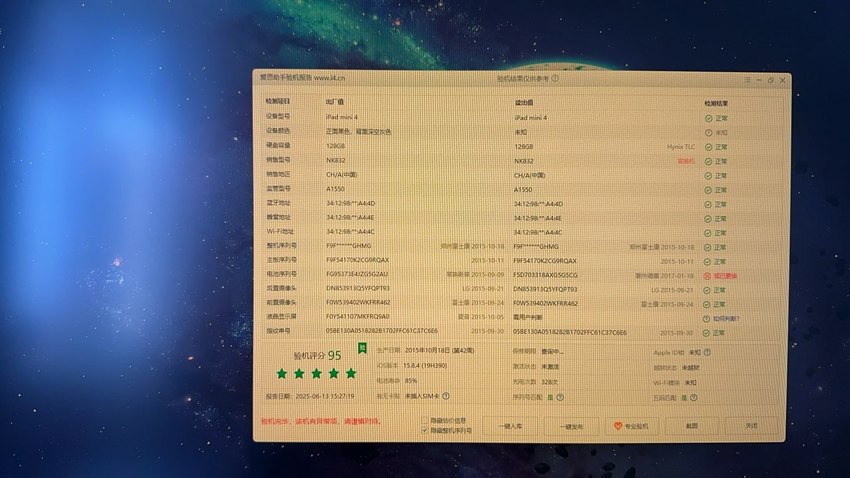850x478 pixels.
Task: Click the 验机评分 95 score
Action: click(317, 356)
